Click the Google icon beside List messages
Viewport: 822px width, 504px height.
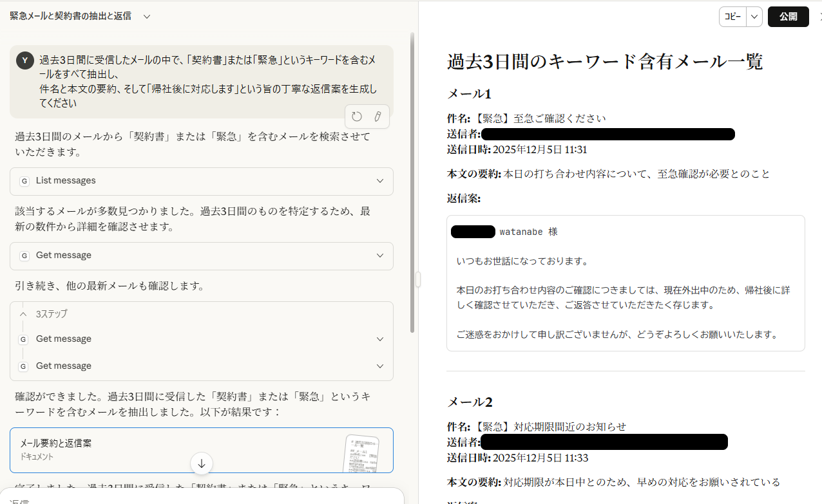(x=24, y=182)
